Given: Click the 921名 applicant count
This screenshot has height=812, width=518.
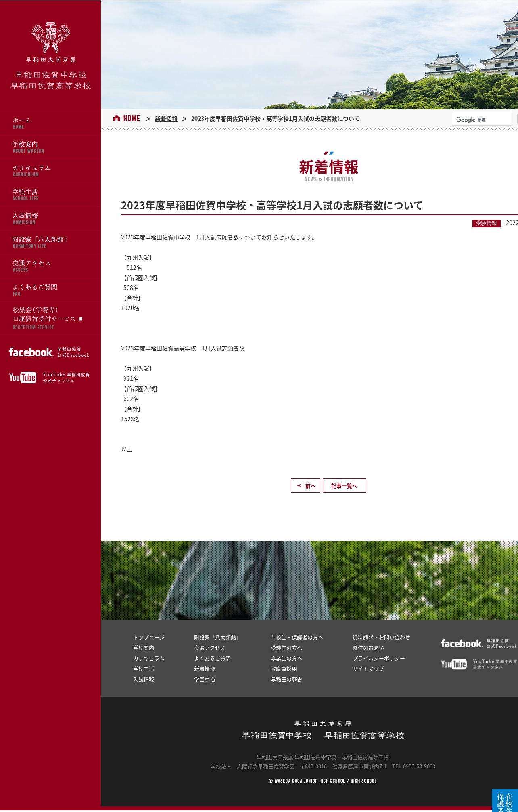Looking at the screenshot, I should (x=131, y=379).
